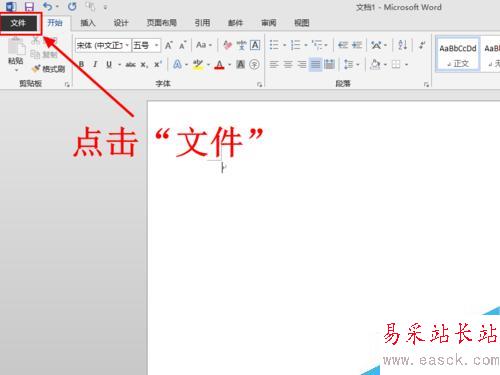Click the Character Shading icon
The height and width of the screenshot is (375, 500).
click(241, 64)
